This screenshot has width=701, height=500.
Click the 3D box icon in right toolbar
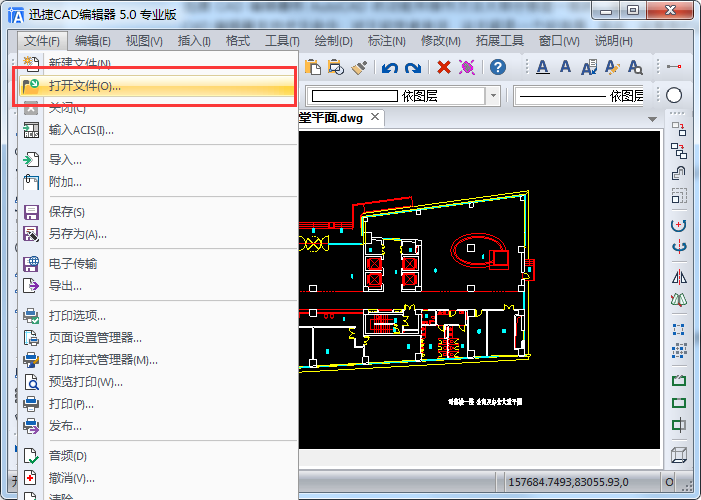679,455
